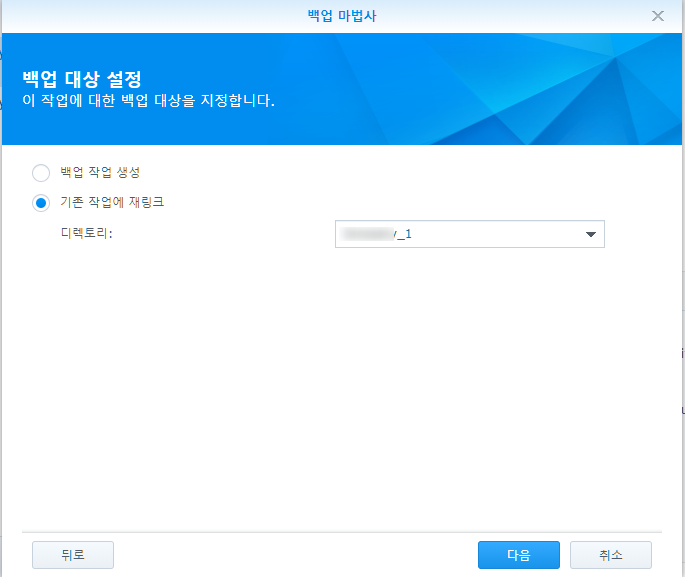685x577 pixels.
Task: Go back with the 뒤로 button
Action: (73, 555)
